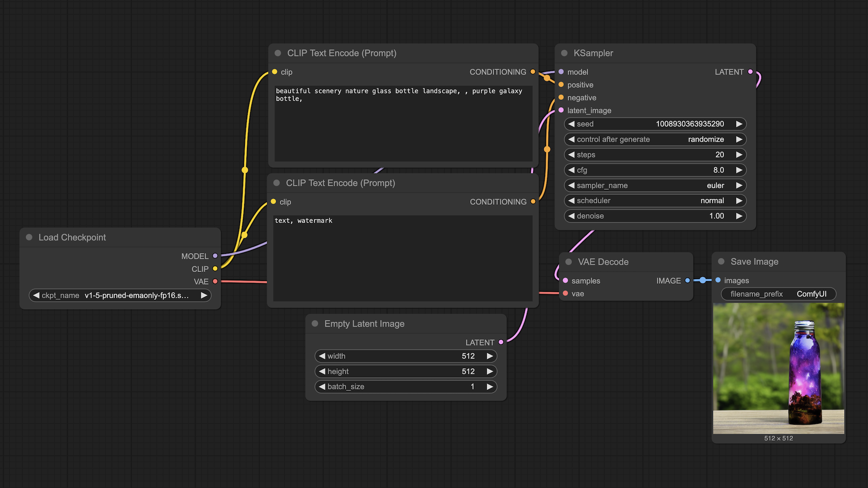Decrease steps with the left arrow
This screenshot has height=488, width=868.
pyautogui.click(x=571, y=155)
